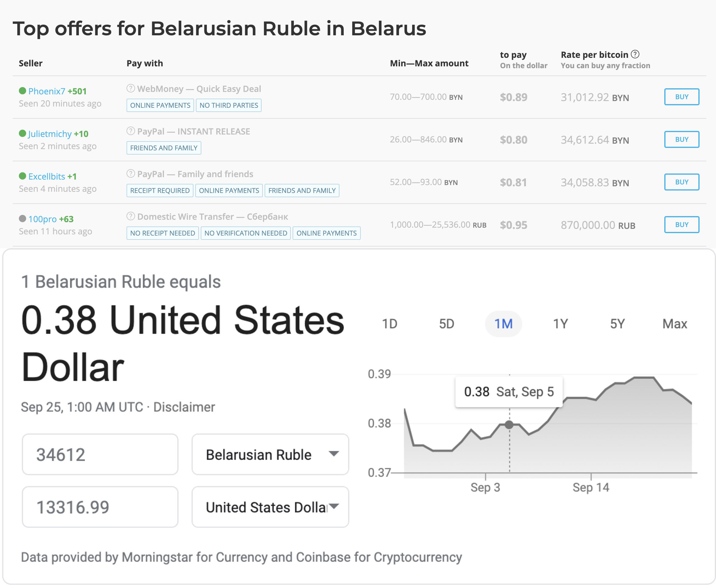716x588 pixels.
Task: Open Belarusian Ruble currency dropdown
Action: [270, 454]
